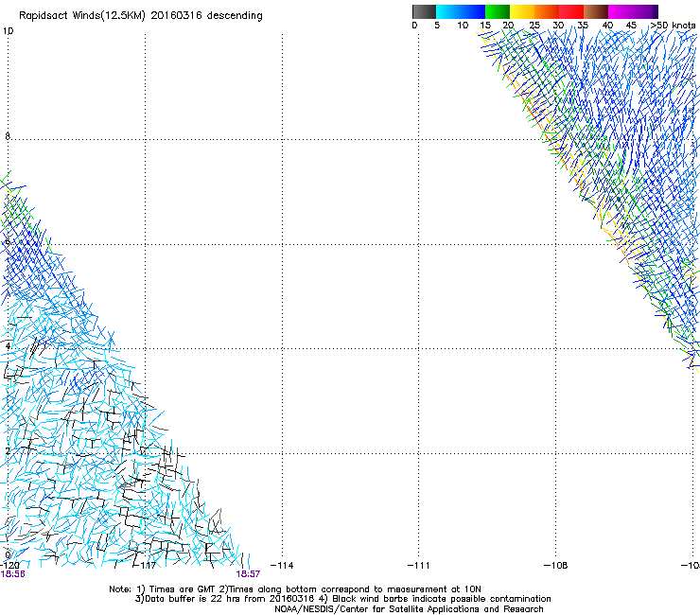Click the orange 25-30 knots color segment

(547, 11)
